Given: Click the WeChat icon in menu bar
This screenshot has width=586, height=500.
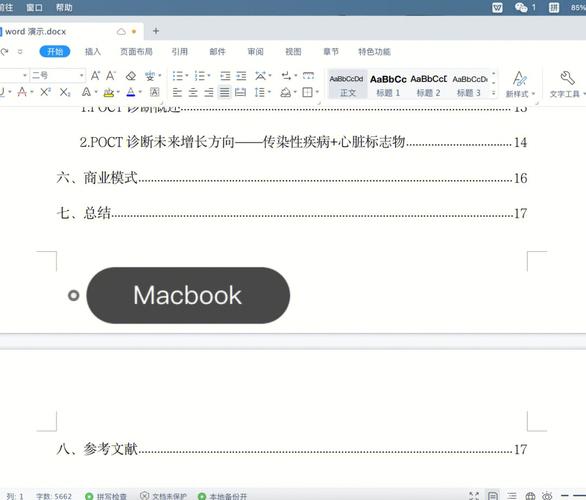Looking at the screenshot, I should click(521, 7).
